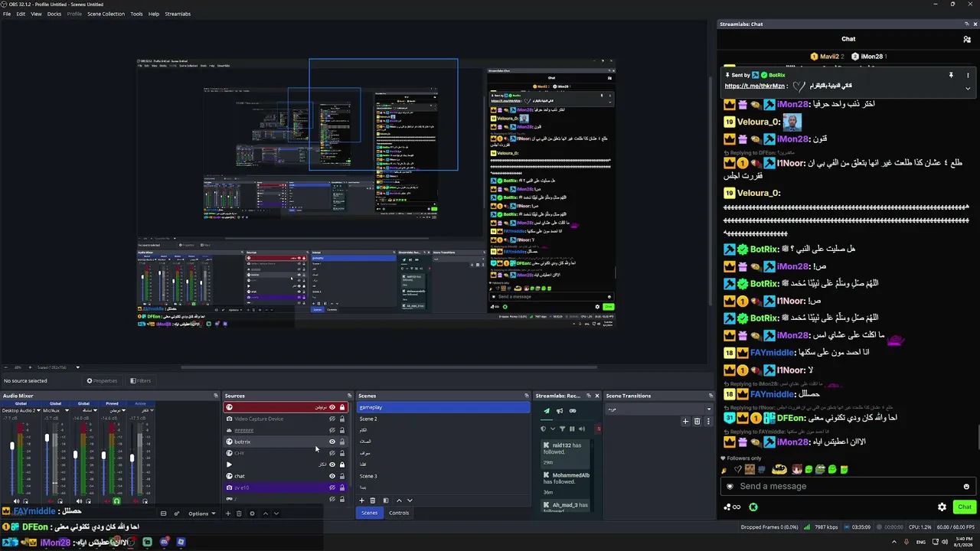Open Mic/Aux channel dropdown

click(x=67, y=410)
